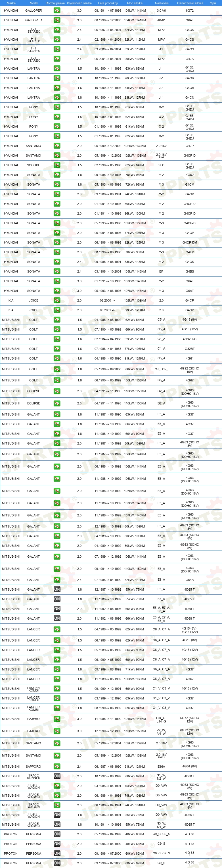The width and height of the screenshot is (222, 868).
Task: Select the petrol icon in the Colt 4G92 row
Action: 57,369
